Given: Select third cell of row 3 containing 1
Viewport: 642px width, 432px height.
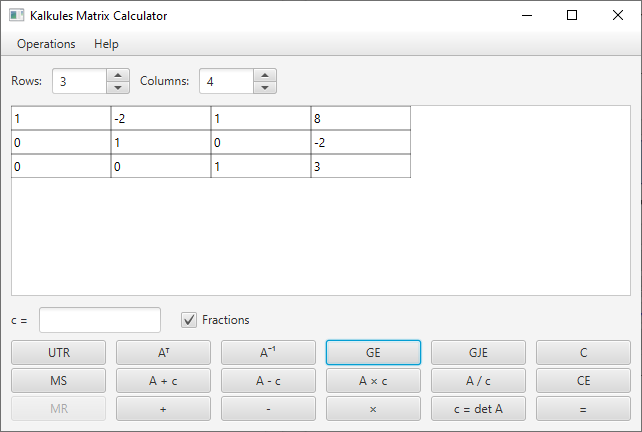Looking at the screenshot, I should [x=261, y=166].
